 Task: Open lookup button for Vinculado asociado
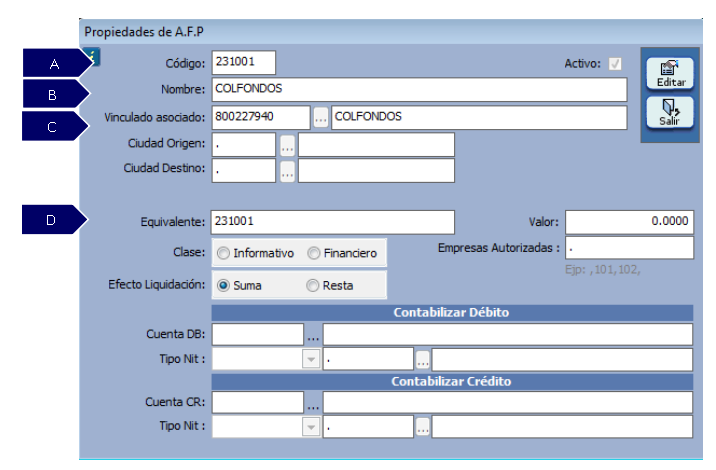(x=321, y=118)
